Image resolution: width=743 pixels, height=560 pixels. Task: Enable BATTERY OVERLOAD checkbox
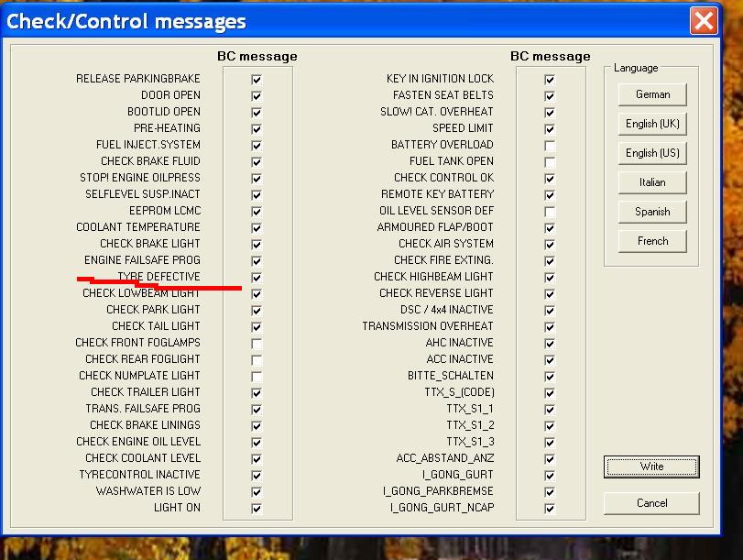tap(550, 146)
